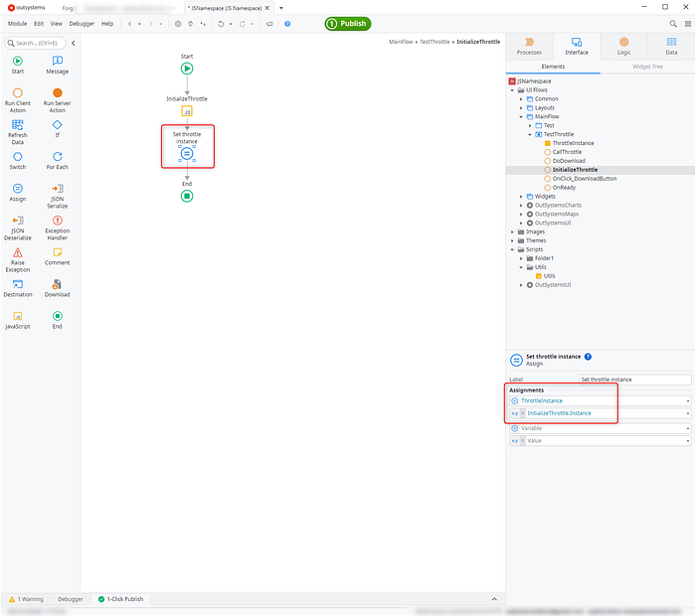This screenshot has width=696, height=616.
Task: Click the help icon beside Set throttle instance
Action: click(589, 356)
